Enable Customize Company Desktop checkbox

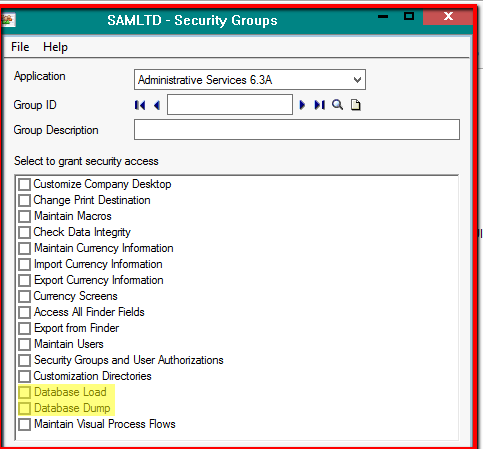pyautogui.click(x=24, y=184)
